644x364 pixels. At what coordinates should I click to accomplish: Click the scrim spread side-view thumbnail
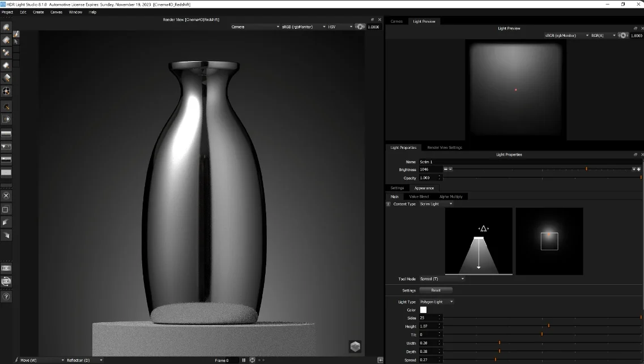pos(479,241)
